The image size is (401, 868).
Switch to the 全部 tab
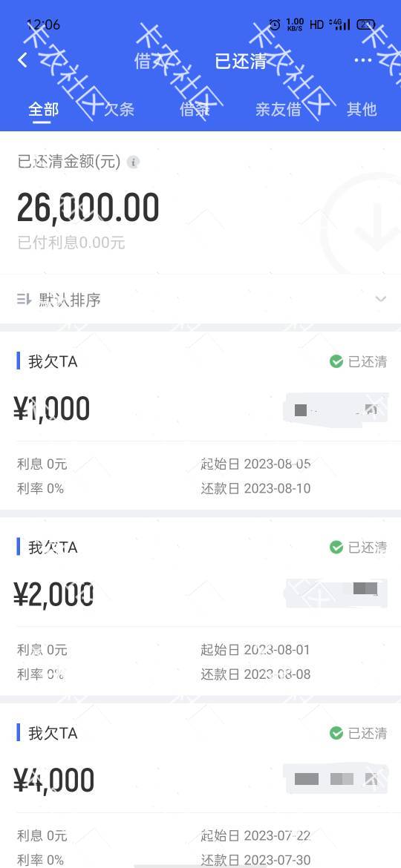click(43, 109)
